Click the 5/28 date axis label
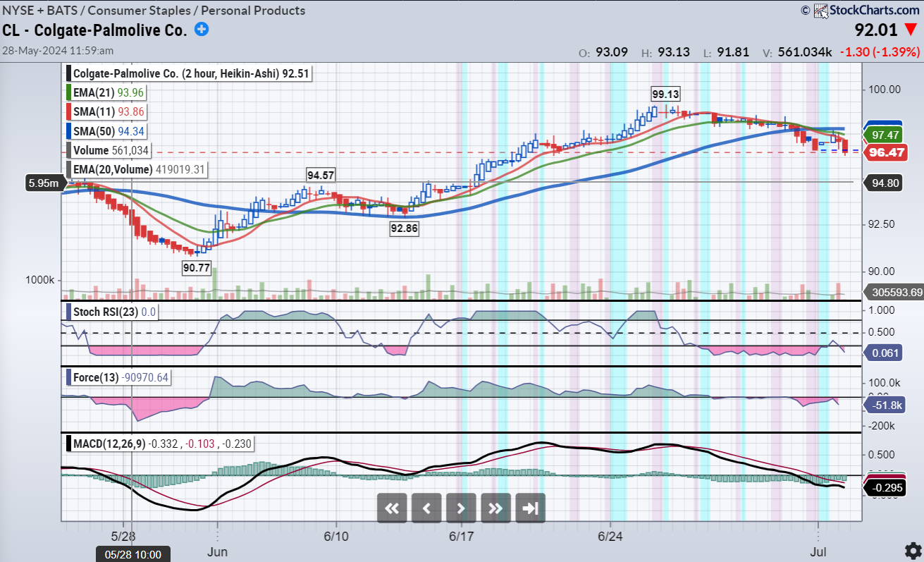This screenshot has width=924, height=562. 123,537
